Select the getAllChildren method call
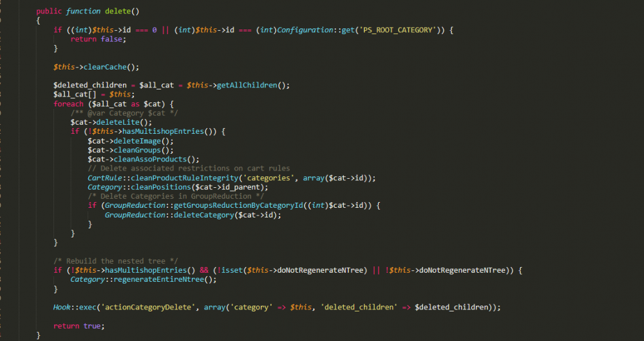 (247, 86)
